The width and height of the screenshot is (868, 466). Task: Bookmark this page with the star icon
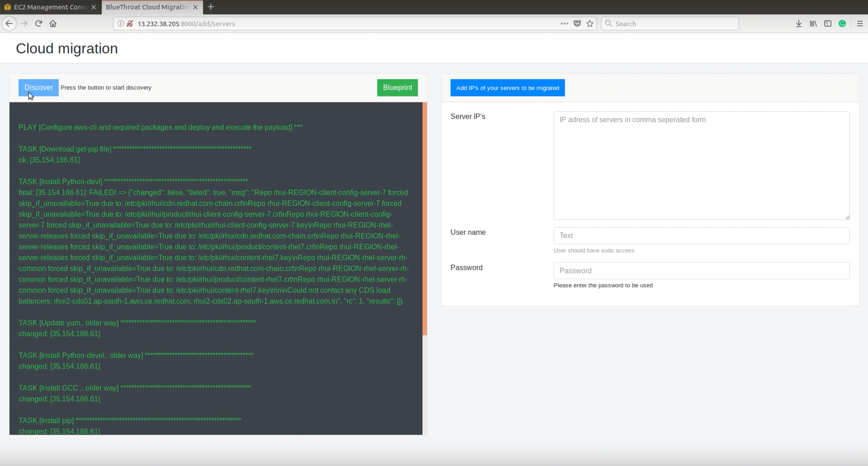click(590, 24)
